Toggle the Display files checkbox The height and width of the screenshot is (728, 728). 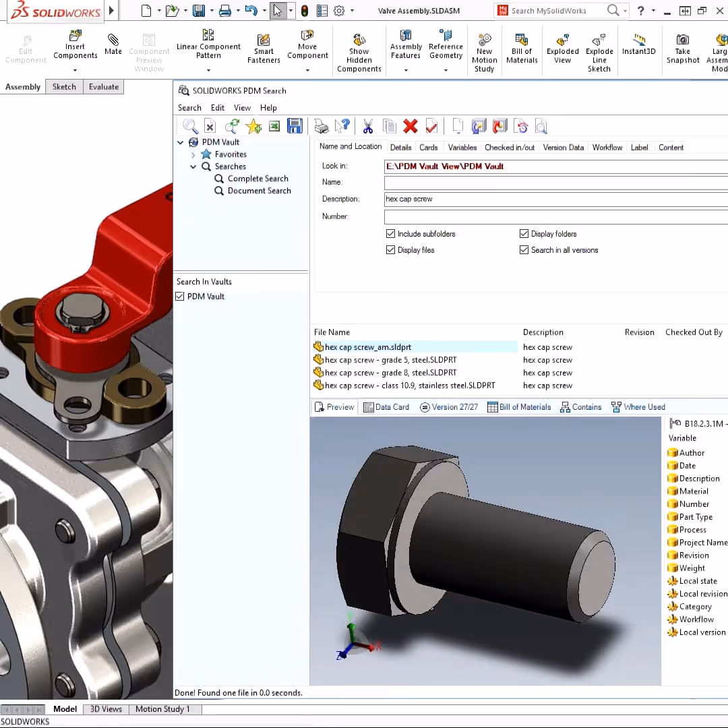click(390, 250)
